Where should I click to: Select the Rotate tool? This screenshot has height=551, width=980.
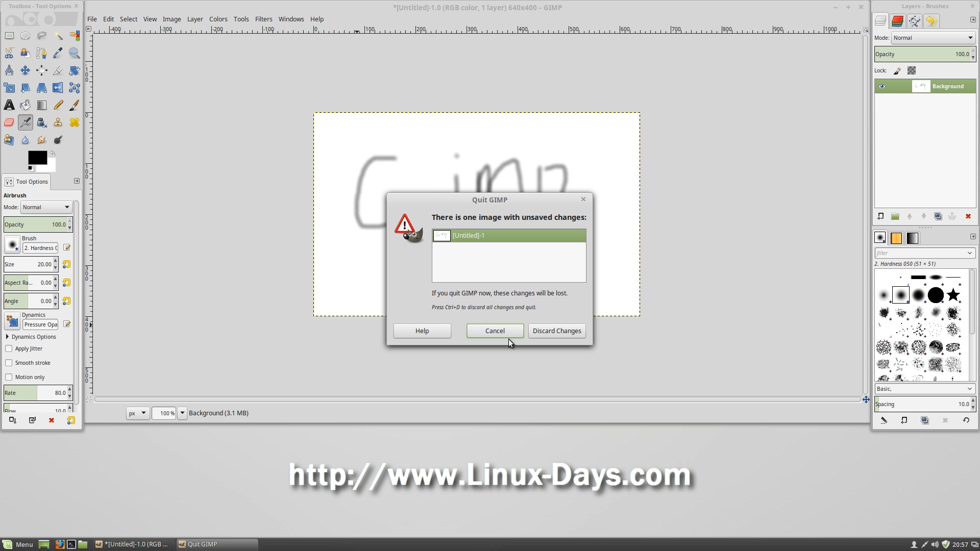tap(75, 70)
